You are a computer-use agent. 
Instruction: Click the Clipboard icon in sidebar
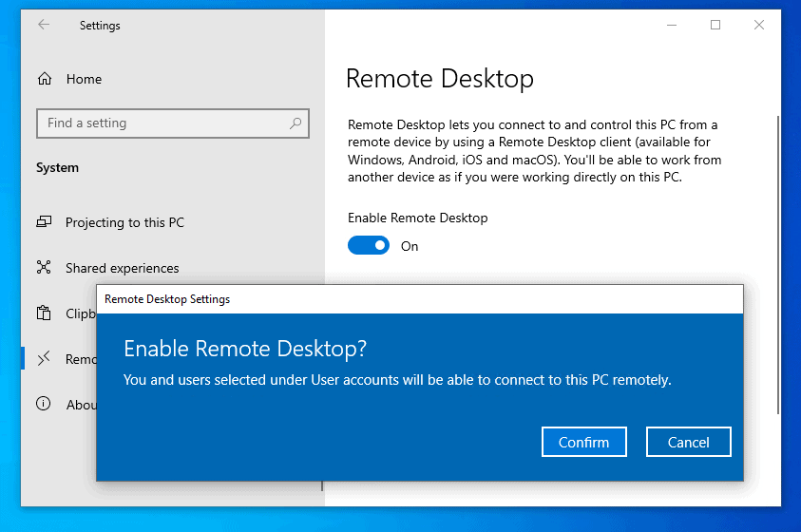tap(44, 313)
